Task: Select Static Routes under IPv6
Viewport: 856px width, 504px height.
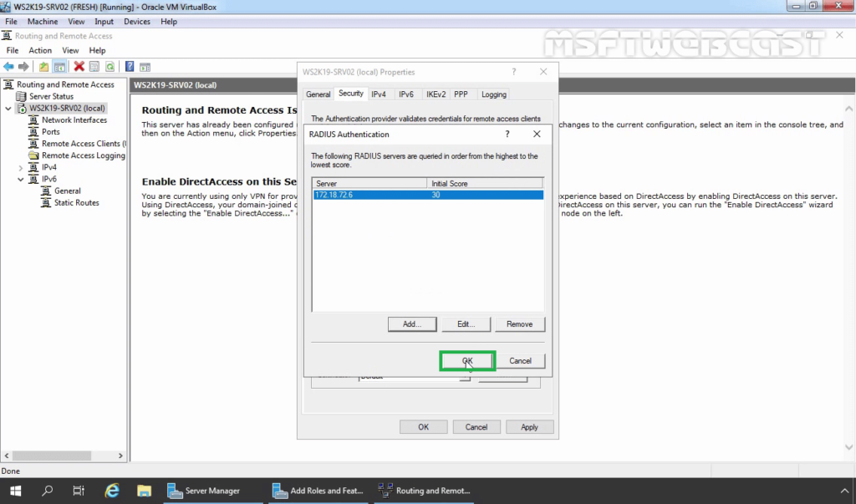Action: [76, 202]
